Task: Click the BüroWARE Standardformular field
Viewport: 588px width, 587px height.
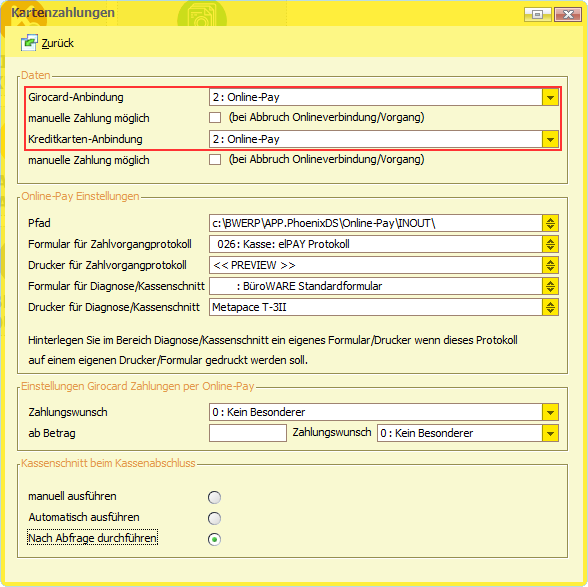Action: [x=376, y=287]
